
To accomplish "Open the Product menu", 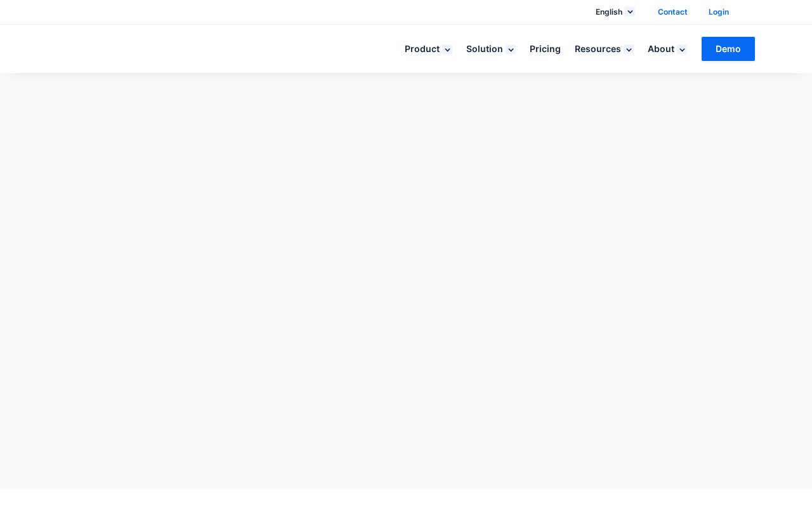I will pos(422,49).
